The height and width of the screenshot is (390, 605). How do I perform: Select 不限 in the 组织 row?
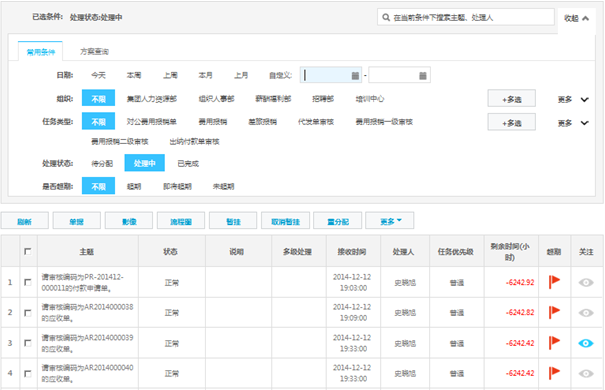(98, 98)
